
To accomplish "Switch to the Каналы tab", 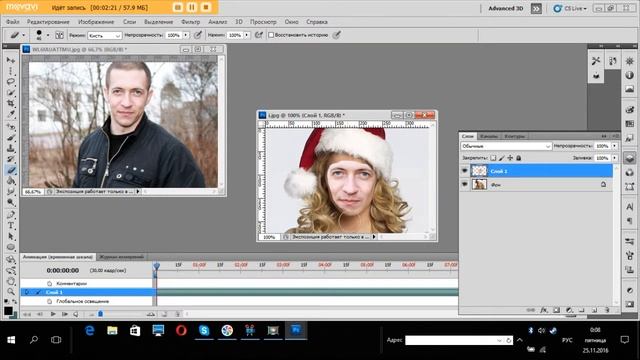I will pyautogui.click(x=489, y=136).
